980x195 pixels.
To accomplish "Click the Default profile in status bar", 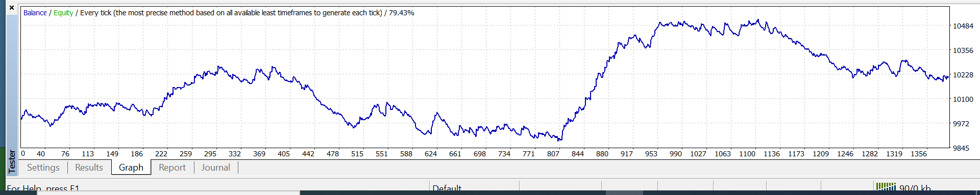I will [447, 189].
